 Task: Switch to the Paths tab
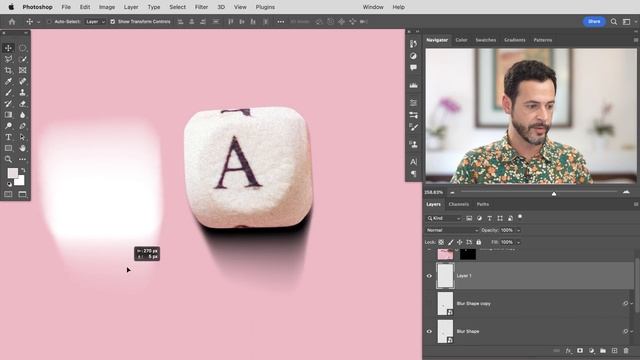tap(483, 204)
